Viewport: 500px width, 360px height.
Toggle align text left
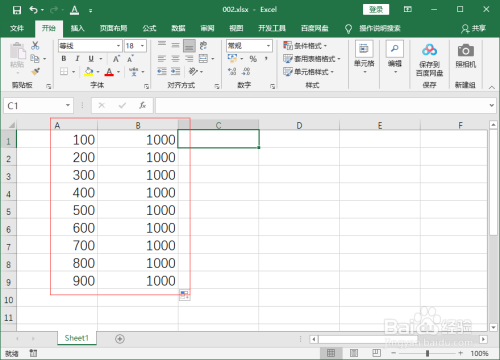pos(162,59)
